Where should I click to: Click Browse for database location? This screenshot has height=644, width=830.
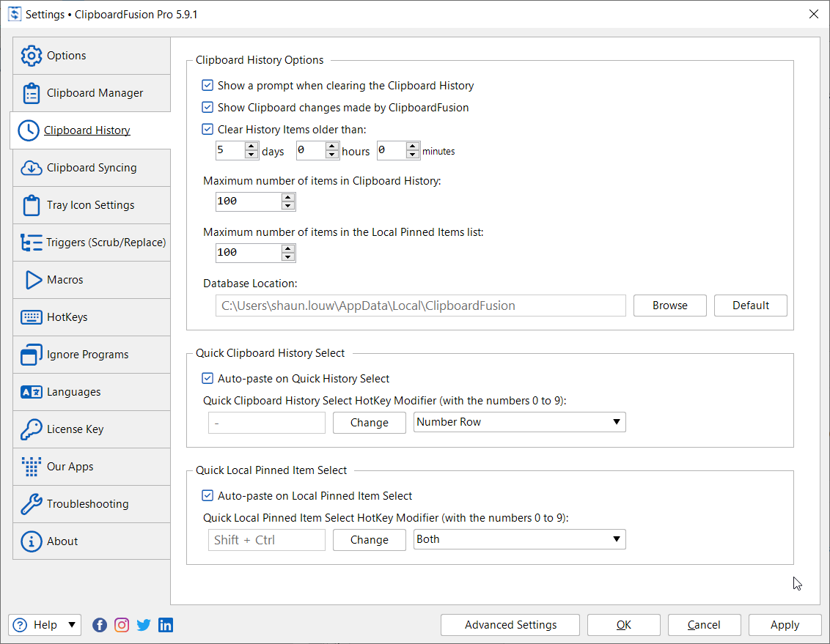(669, 306)
